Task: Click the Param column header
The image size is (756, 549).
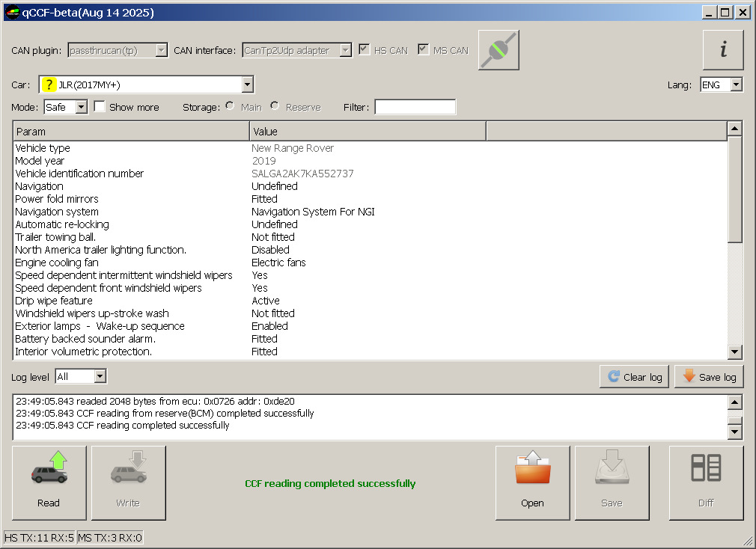Action: (131, 132)
